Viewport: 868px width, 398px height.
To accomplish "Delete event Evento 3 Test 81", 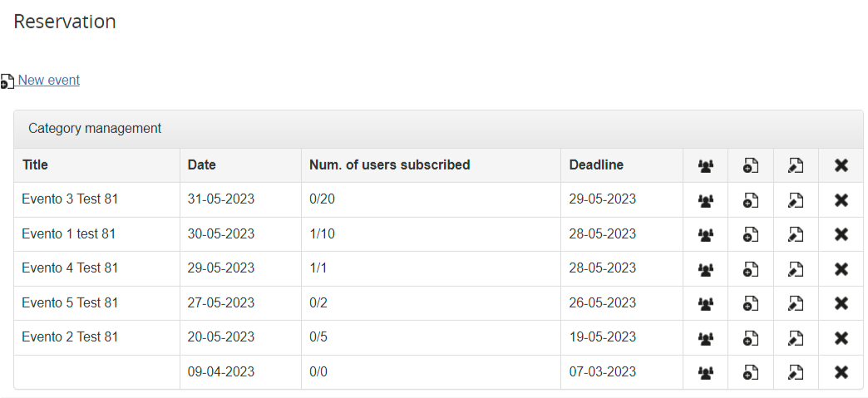I will coord(841,200).
